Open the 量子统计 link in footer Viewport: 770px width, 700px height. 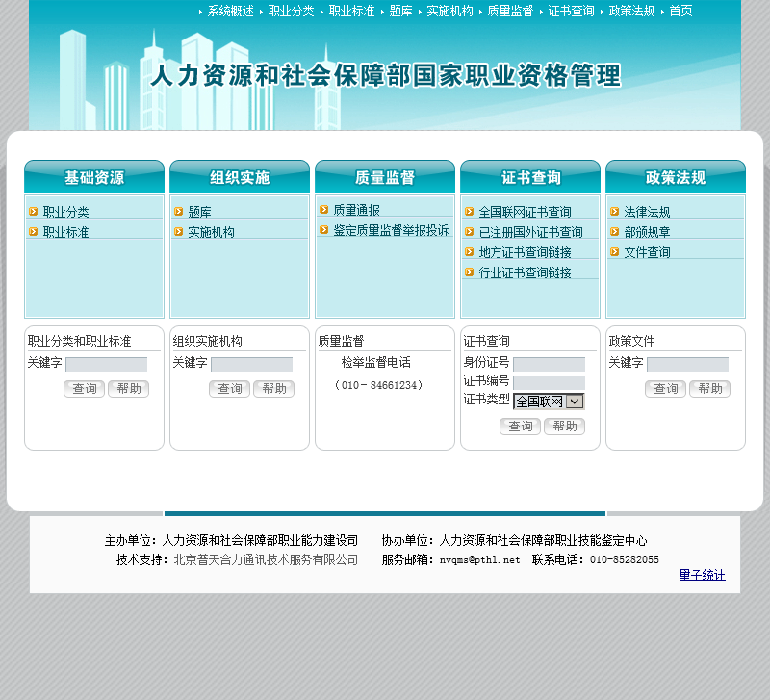(x=703, y=575)
